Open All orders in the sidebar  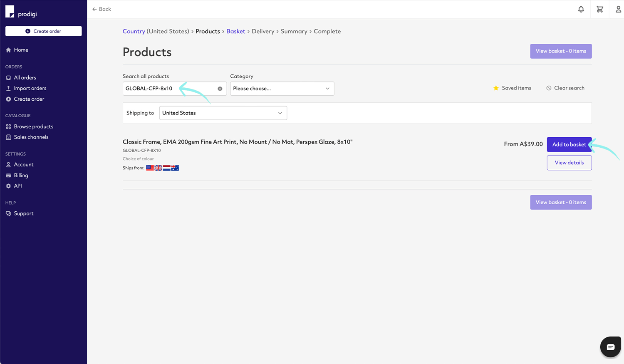[x=25, y=77]
